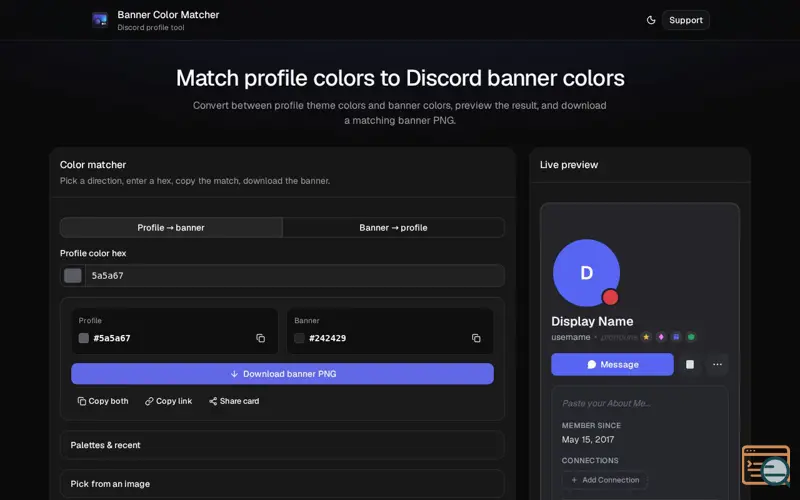
Task: Click the blue square badge beside the username
Action: click(x=676, y=337)
